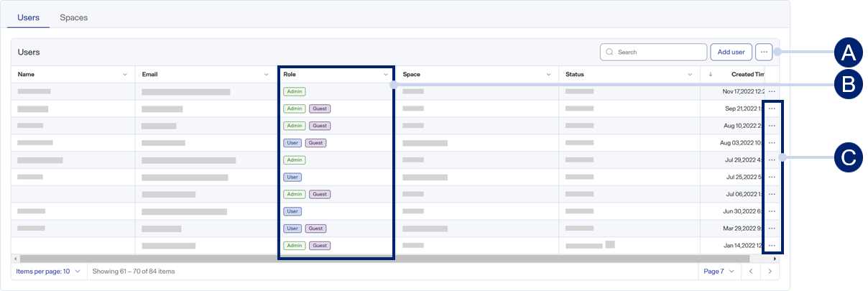Image resolution: width=868 pixels, height=291 pixels.
Task: Click the User tag in Aug 03,2022 row
Action: click(x=292, y=143)
